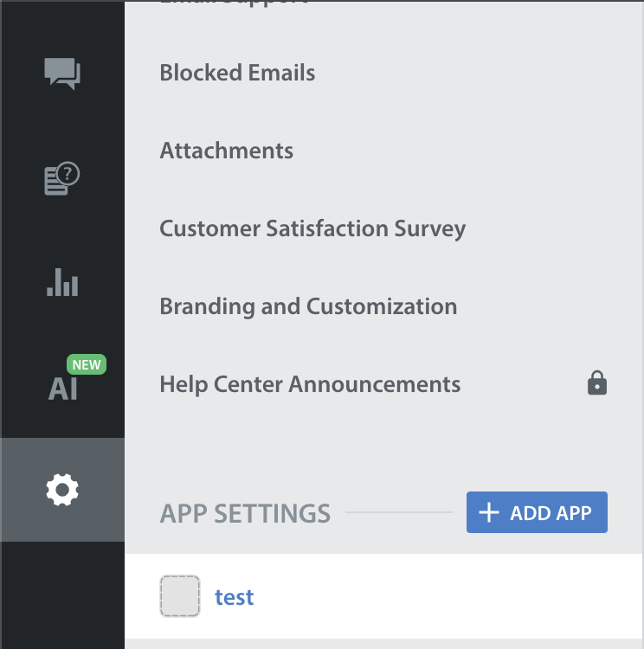Click the plus icon on Add App
Image resolution: width=644 pixels, height=649 pixels.
[489, 512]
